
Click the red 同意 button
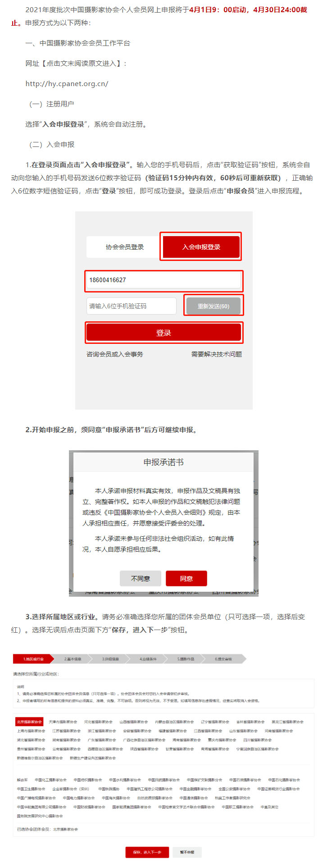[186, 578]
